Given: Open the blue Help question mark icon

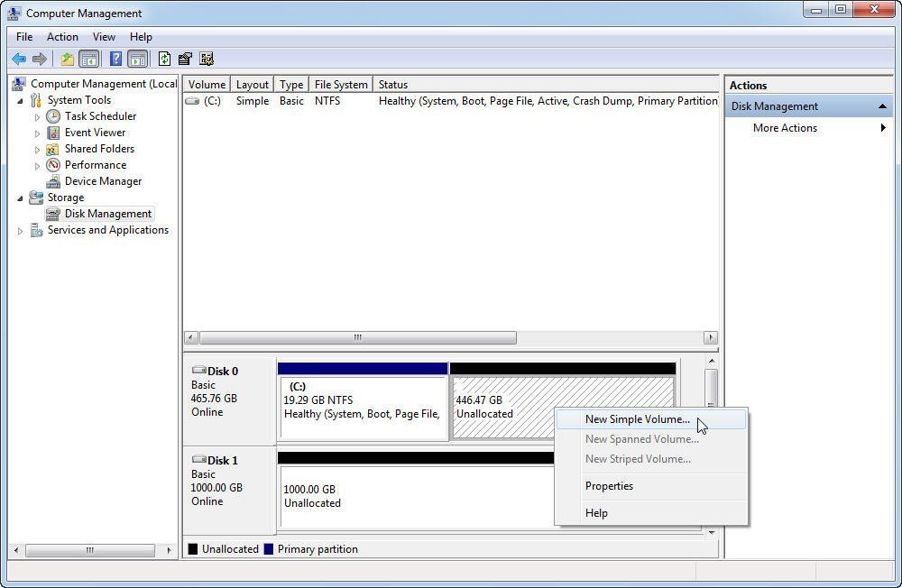Looking at the screenshot, I should (x=115, y=59).
